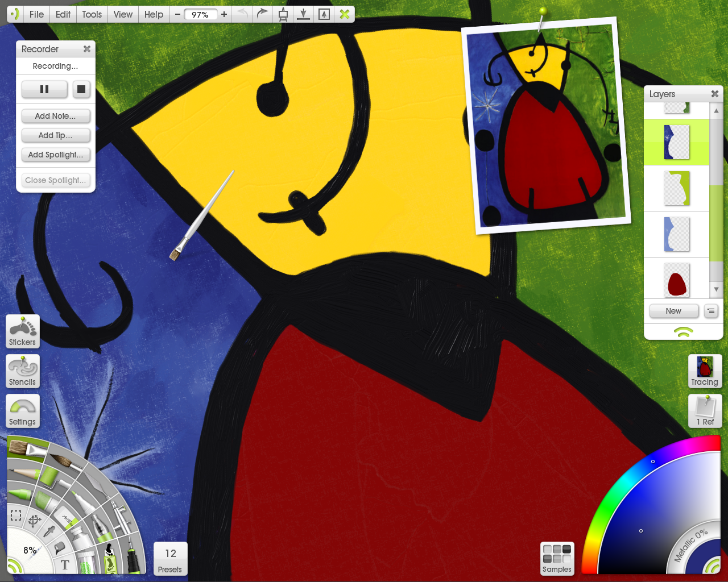Select the Oil Brush tool
Viewport: 728px width, 582px height.
pyautogui.click(x=27, y=448)
